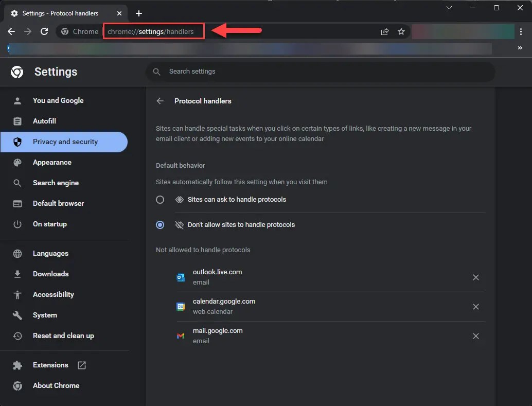Select the Reset and clean up icon
The height and width of the screenshot is (406, 532).
[x=17, y=336]
